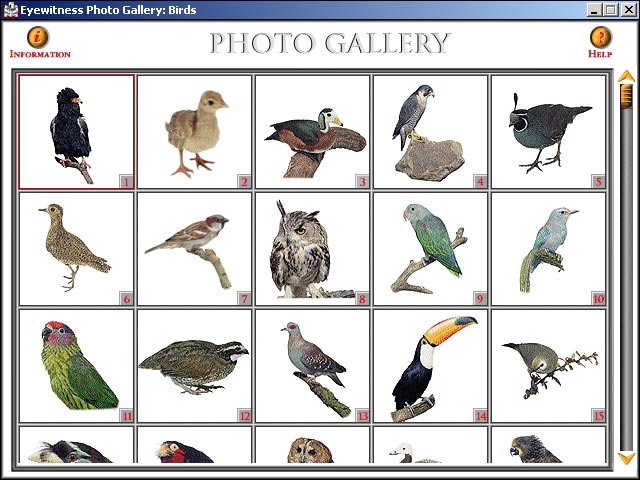Open photo 3, duck on log
640x480 pixels.
coord(313,131)
